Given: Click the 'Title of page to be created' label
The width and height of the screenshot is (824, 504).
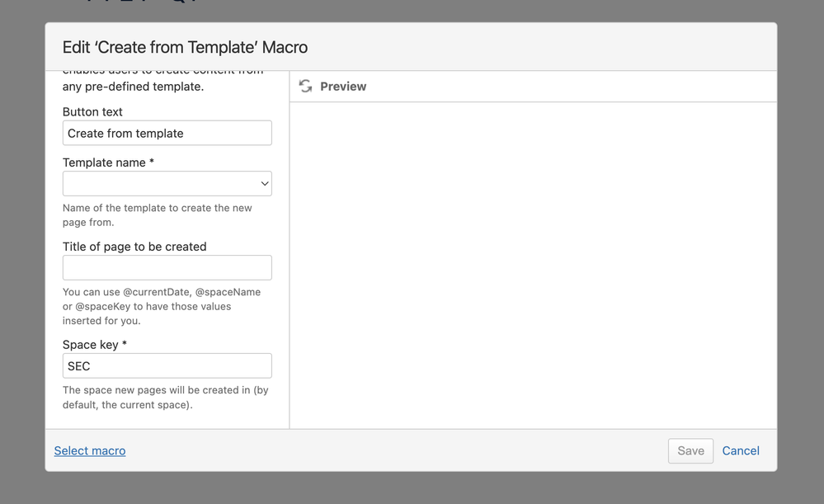Looking at the screenshot, I should pyautogui.click(x=134, y=247).
